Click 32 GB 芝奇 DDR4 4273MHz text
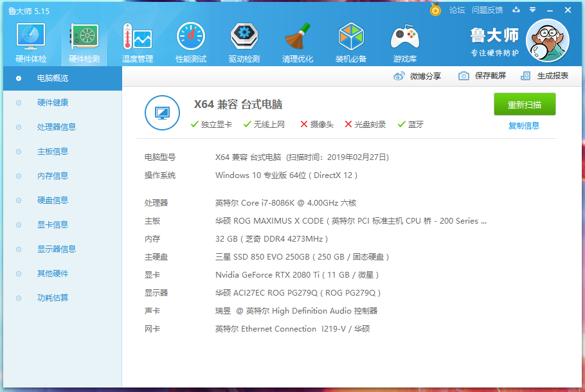This screenshot has height=392, width=585. [271, 239]
